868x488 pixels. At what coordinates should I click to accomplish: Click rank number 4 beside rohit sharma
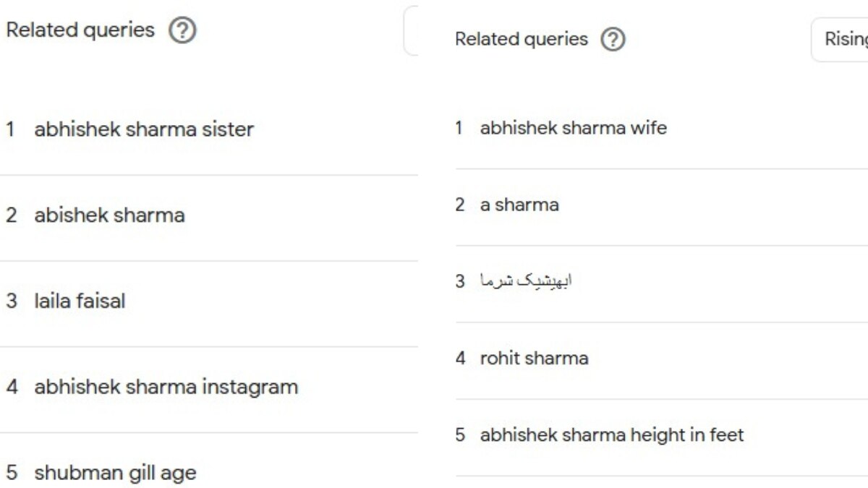tap(460, 359)
